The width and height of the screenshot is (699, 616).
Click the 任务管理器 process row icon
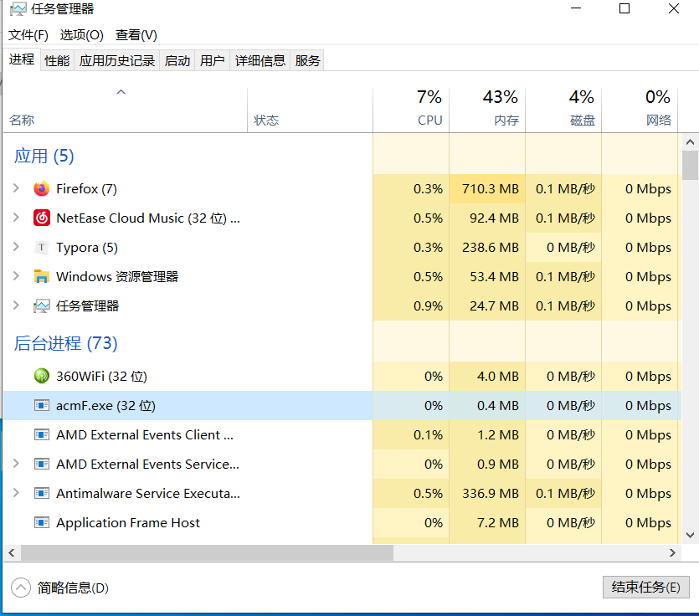click(42, 305)
